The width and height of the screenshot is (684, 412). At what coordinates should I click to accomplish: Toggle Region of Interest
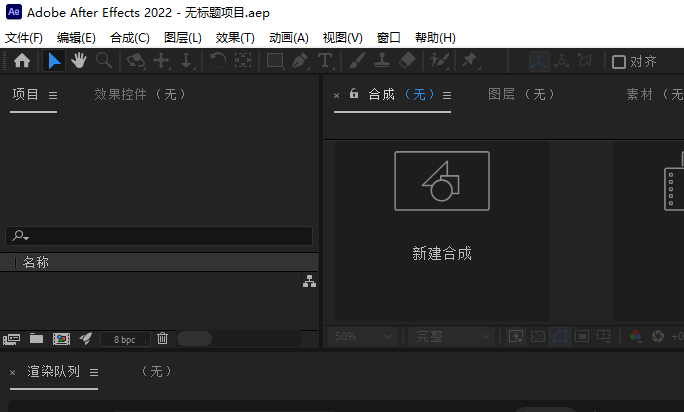pos(582,336)
